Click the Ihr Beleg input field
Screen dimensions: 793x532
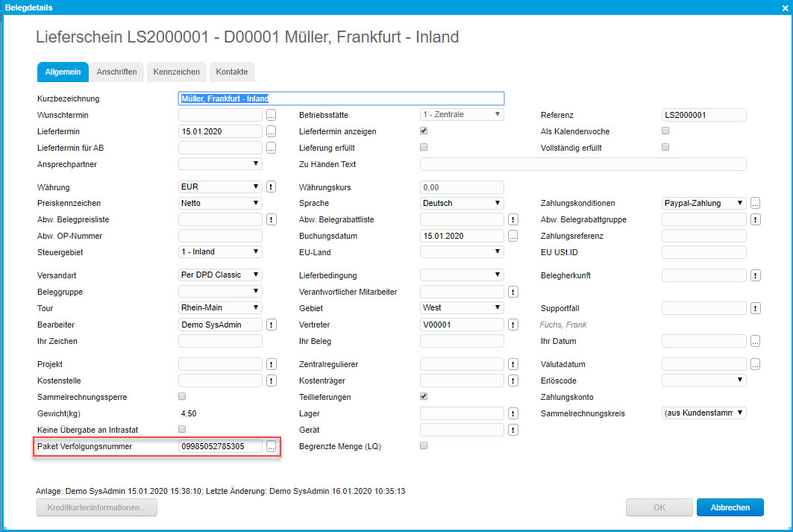(462, 341)
